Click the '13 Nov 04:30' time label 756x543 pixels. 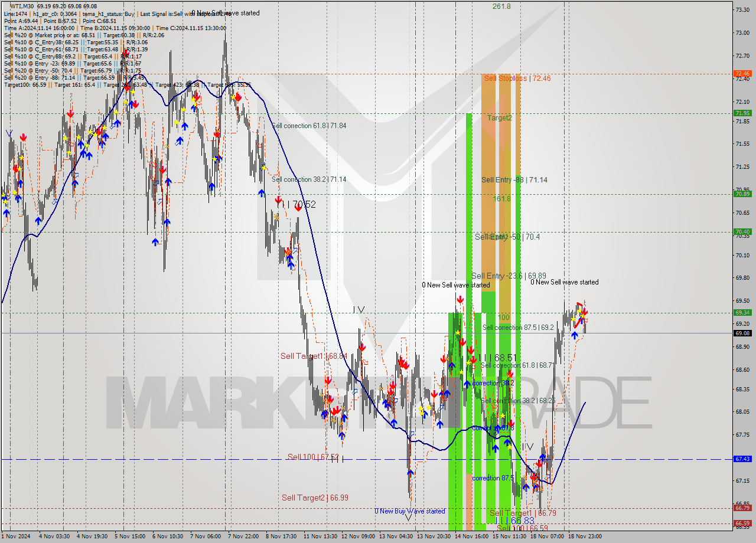coord(396,537)
